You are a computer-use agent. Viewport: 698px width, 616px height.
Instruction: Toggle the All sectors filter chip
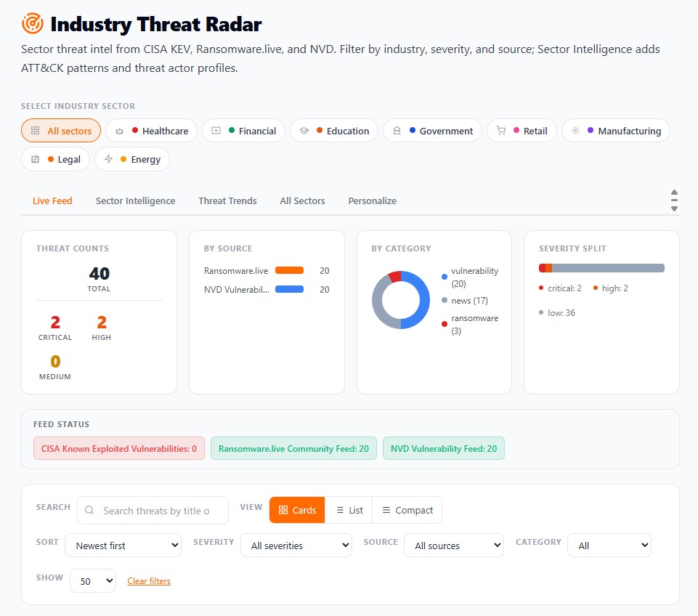[x=60, y=131]
